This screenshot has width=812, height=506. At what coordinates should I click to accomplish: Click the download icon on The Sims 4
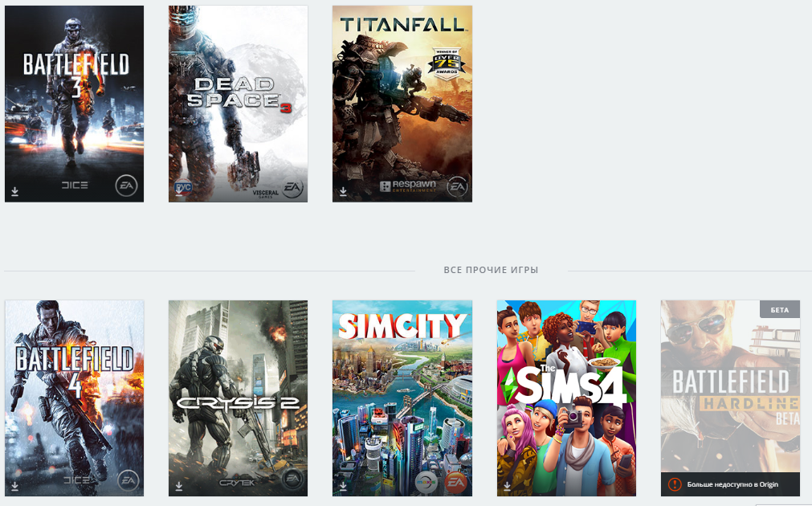coord(507,486)
